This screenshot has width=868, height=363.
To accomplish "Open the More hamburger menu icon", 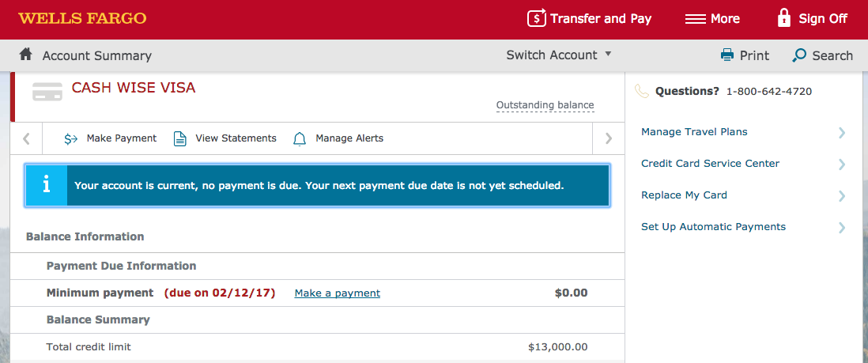I will (695, 19).
